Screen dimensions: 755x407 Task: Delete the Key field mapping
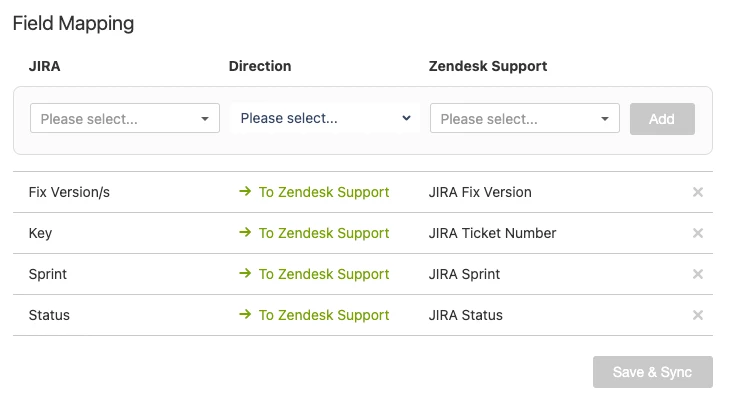[x=698, y=233]
